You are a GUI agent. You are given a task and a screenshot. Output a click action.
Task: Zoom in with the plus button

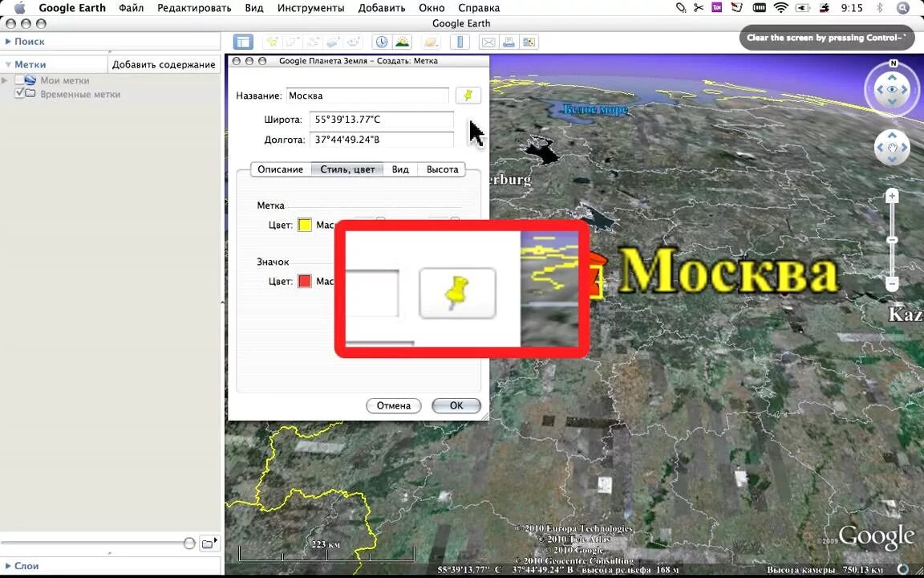pos(892,196)
